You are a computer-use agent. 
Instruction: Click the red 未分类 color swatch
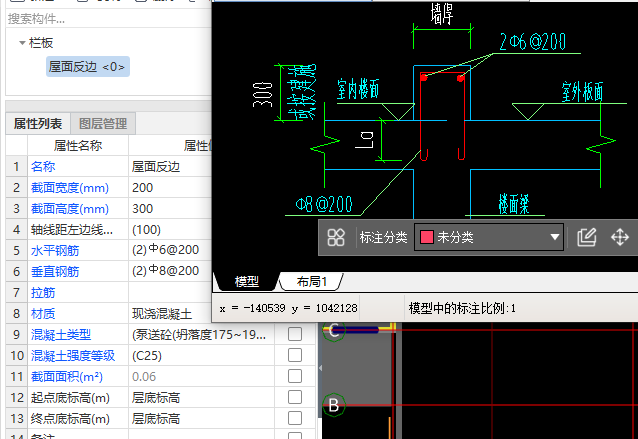click(x=426, y=237)
